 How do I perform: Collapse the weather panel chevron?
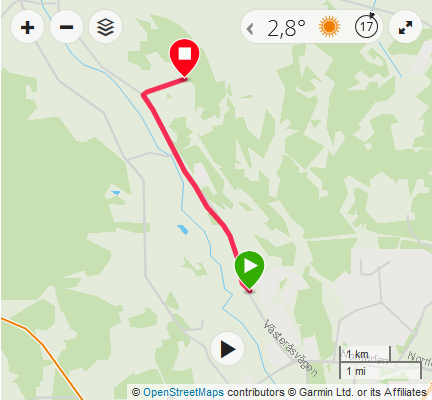click(x=250, y=29)
